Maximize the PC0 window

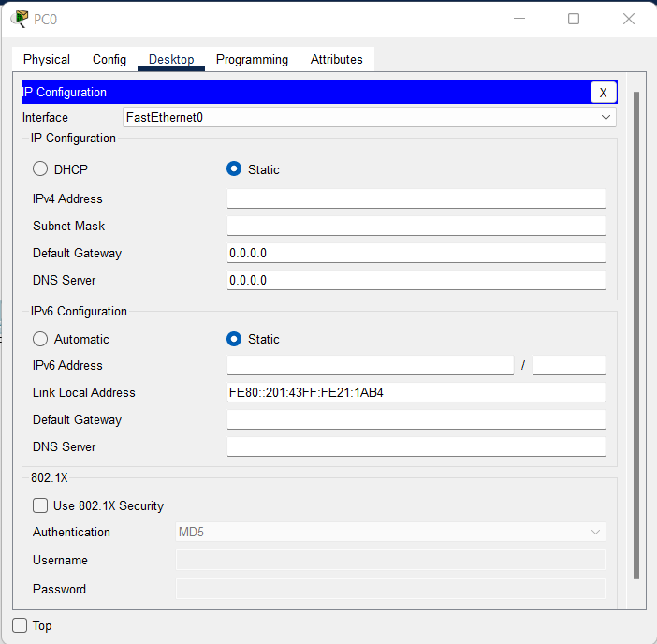coord(574,19)
